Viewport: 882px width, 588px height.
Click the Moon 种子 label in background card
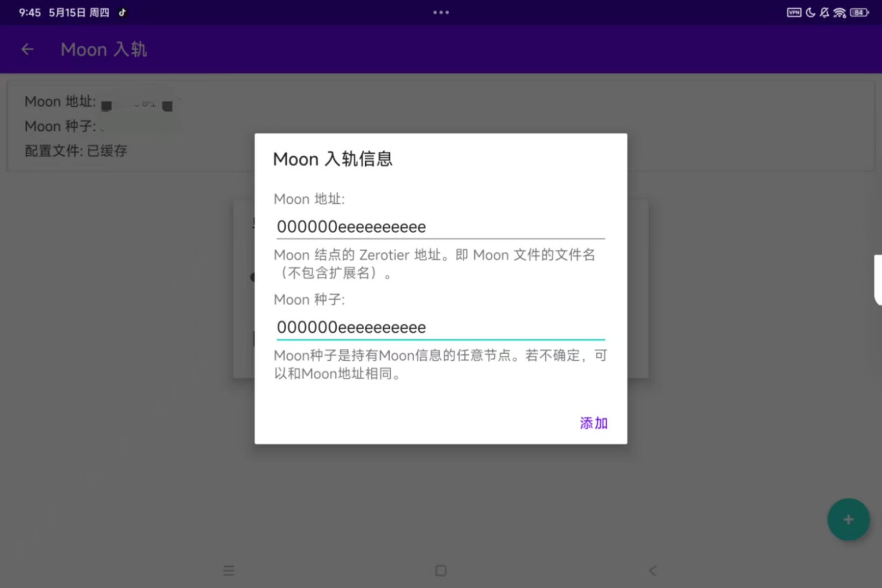60,126
